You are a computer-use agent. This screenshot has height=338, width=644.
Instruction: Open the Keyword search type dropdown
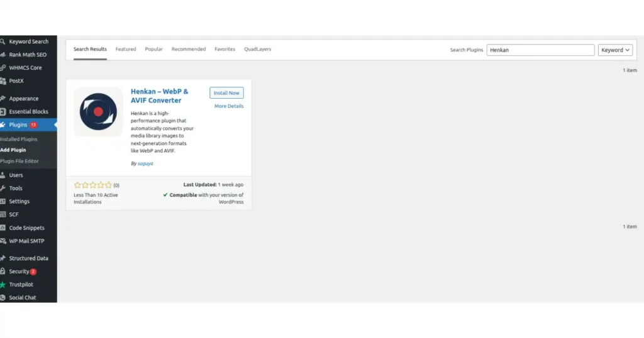615,50
